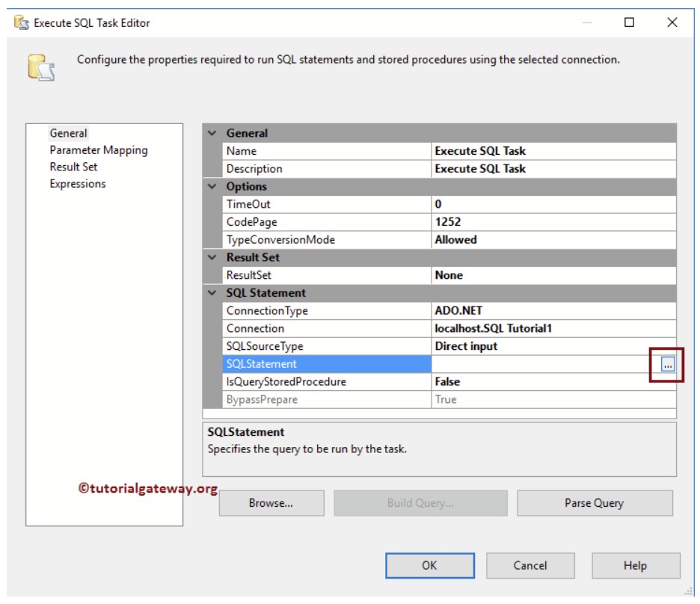Edit the Name value Execute SQL Task
The image size is (700, 604).
pyautogui.click(x=553, y=151)
